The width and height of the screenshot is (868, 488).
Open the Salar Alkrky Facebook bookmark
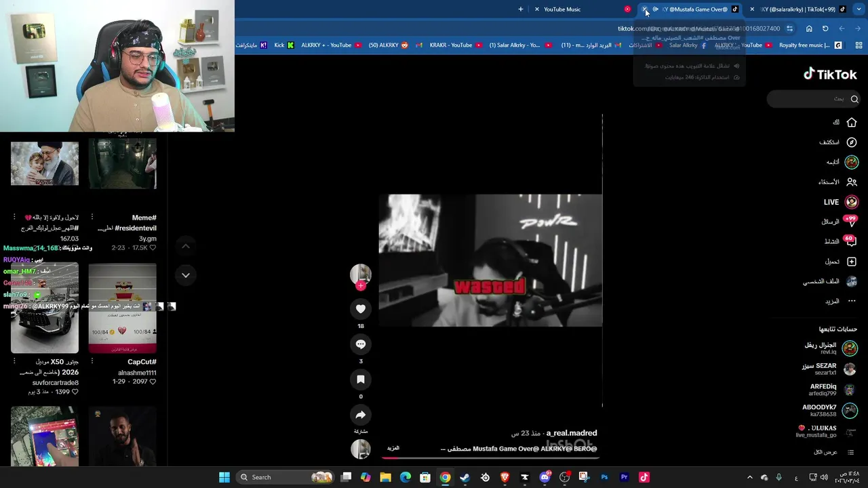[688, 45]
